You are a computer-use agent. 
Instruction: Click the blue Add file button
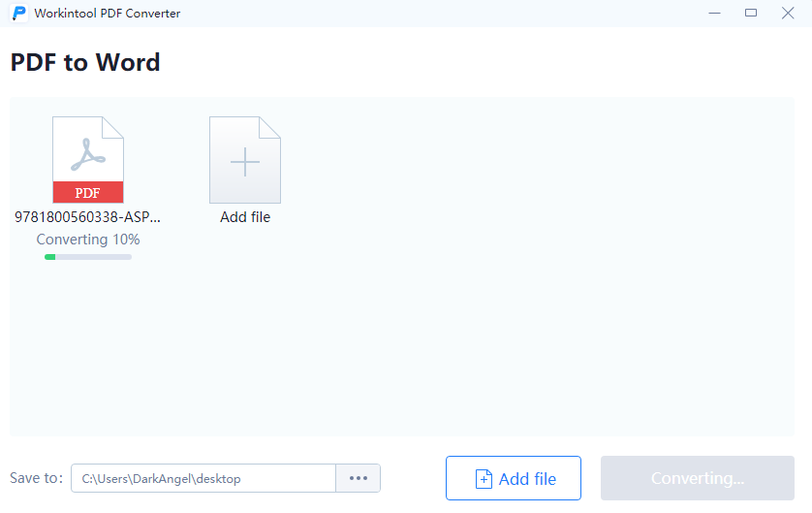pyautogui.click(x=514, y=478)
